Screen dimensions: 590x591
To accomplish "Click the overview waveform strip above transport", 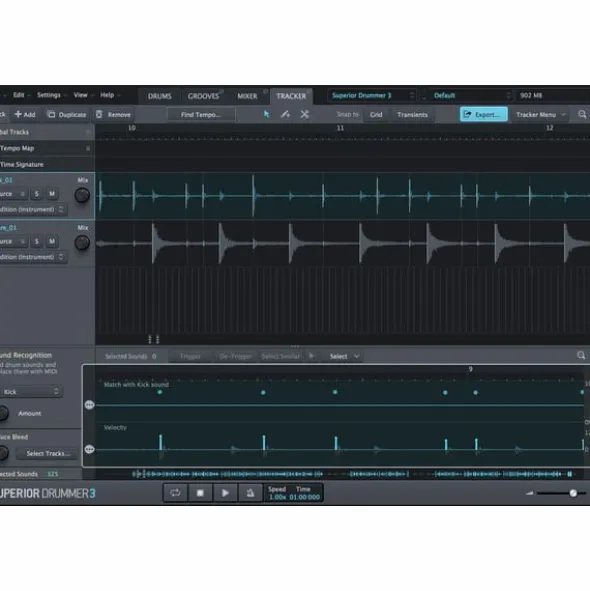I will coord(352,474).
